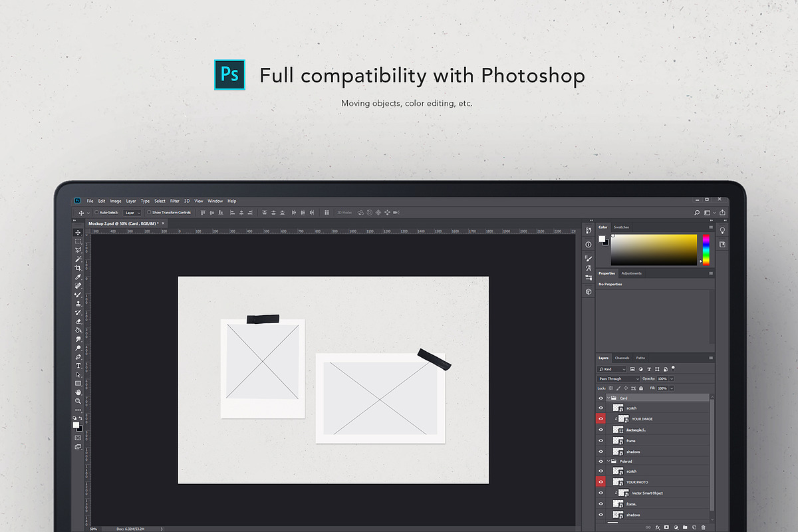Select the Pen tool
Image resolution: width=798 pixels, height=532 pixels.
[x=78, y=357]
